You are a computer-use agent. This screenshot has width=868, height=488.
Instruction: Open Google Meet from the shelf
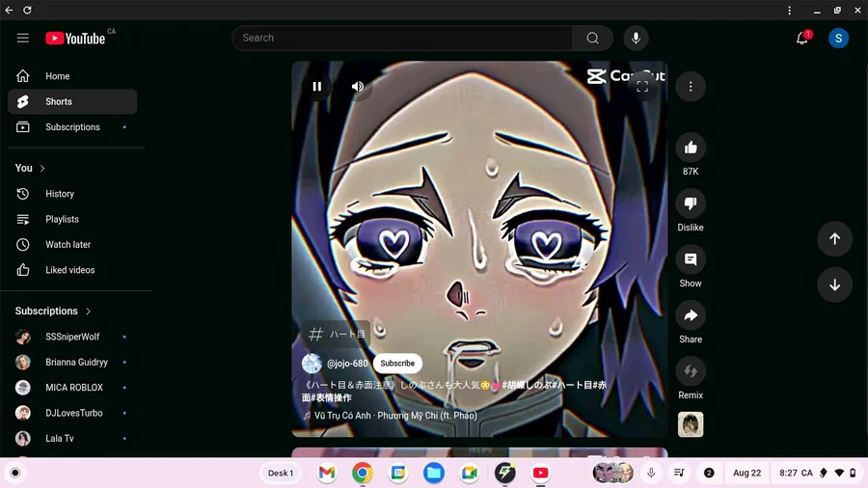tap(470, 473)
